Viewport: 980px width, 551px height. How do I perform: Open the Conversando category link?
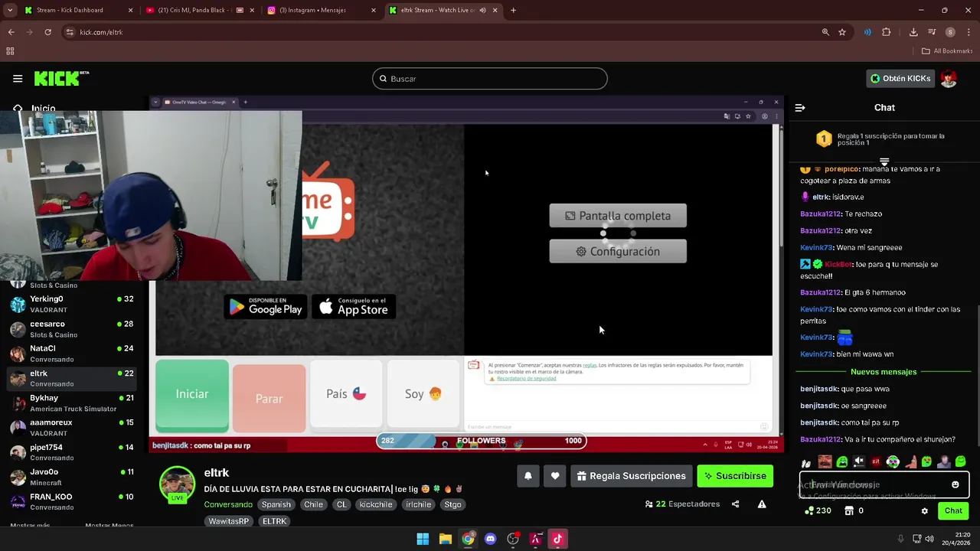click(x=228, y=504)
